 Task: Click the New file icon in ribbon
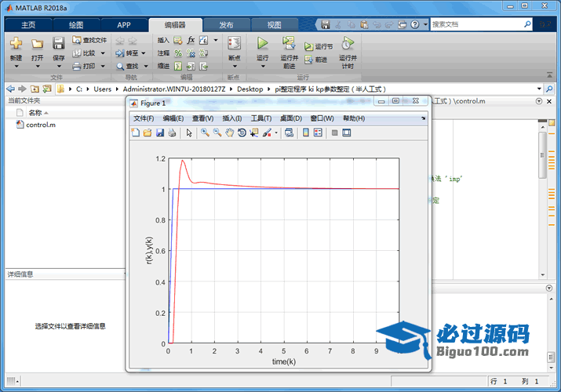(16, 44)
